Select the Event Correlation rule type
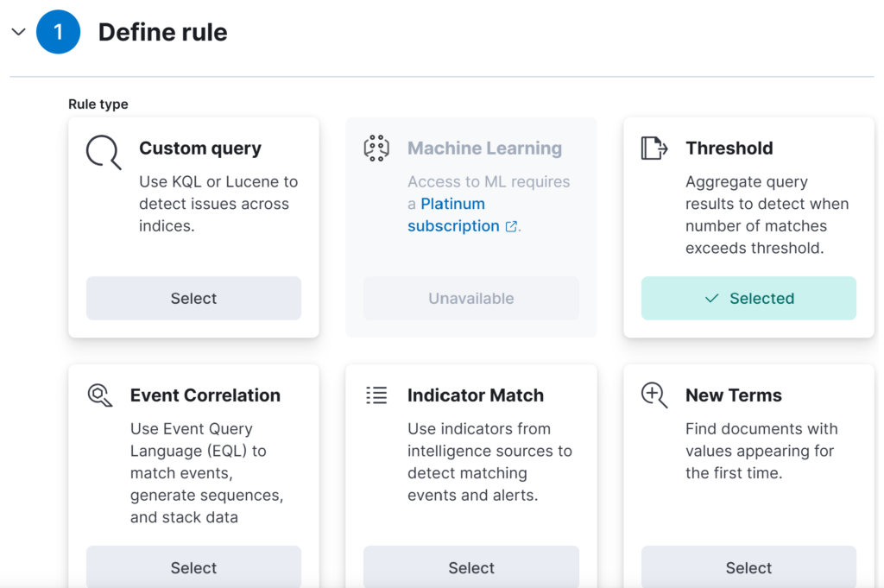The width and height of the screenshot is (884, 588). click(193, 566)
